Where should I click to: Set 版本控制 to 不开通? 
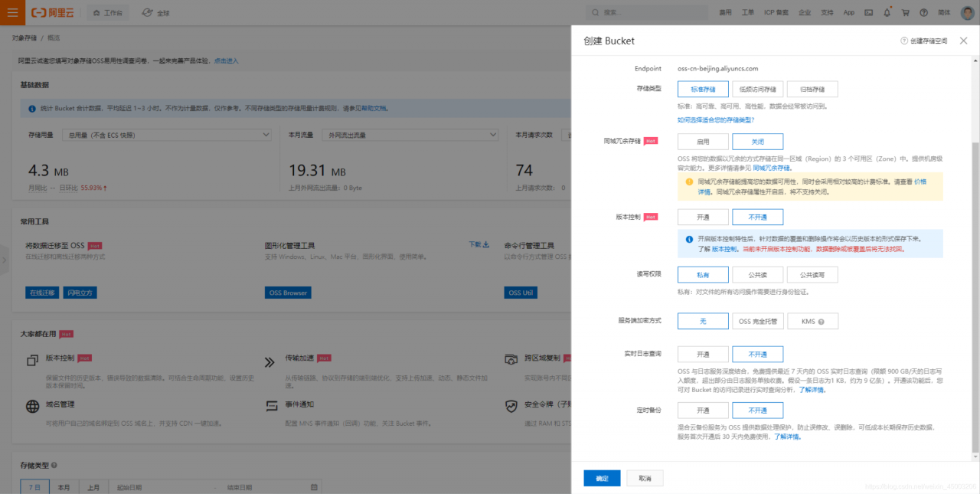tap(757, 217)
